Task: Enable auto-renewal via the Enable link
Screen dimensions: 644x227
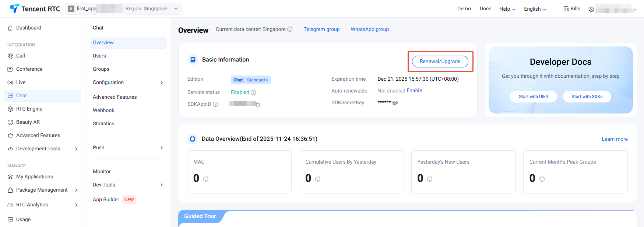Action: [x=414, y=91]
